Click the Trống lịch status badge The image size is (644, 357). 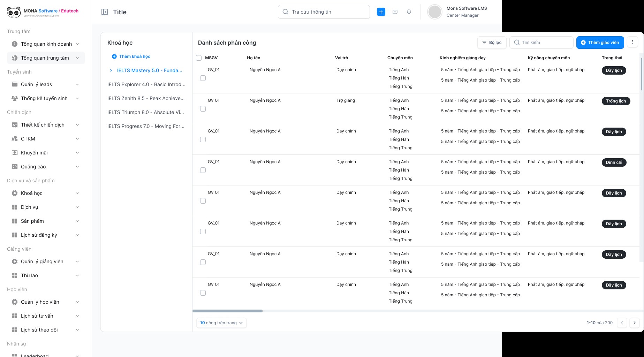click(616, 101)
